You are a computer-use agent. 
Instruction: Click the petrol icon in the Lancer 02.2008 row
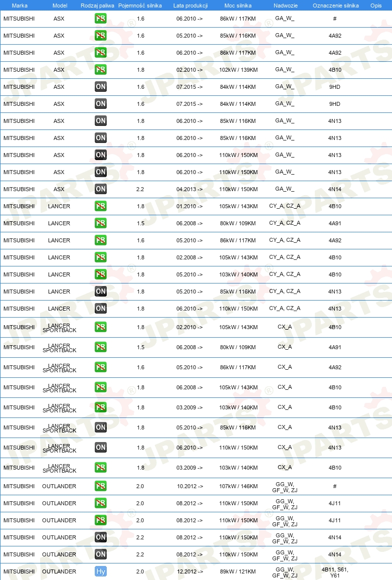[100, 257]
